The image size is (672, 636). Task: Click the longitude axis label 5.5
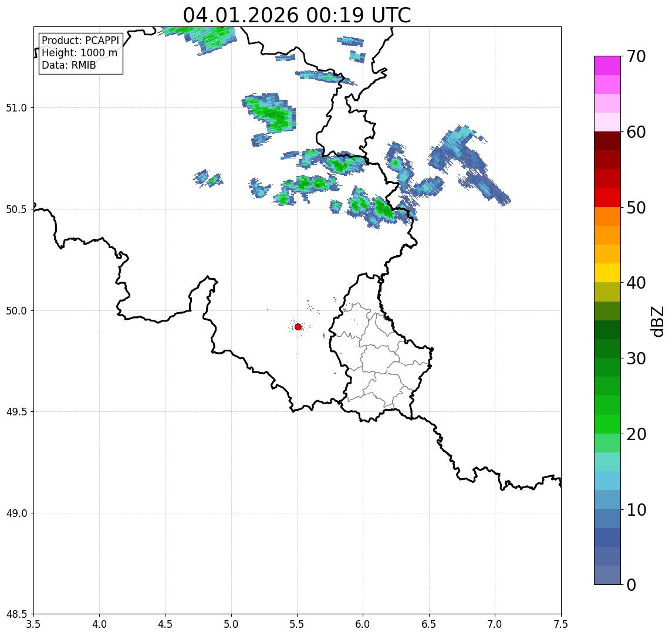[x=298, y=624]
